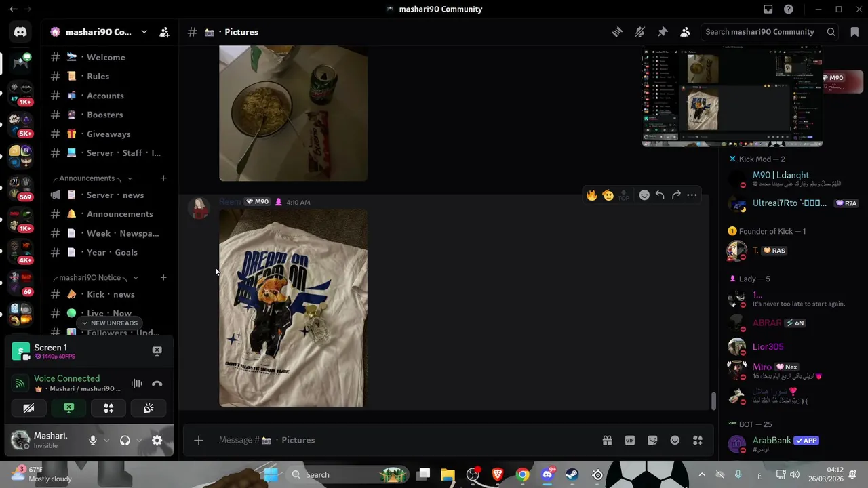Stop streaming Screen 1
Screen dimensions: 868x488
(157, 350)
